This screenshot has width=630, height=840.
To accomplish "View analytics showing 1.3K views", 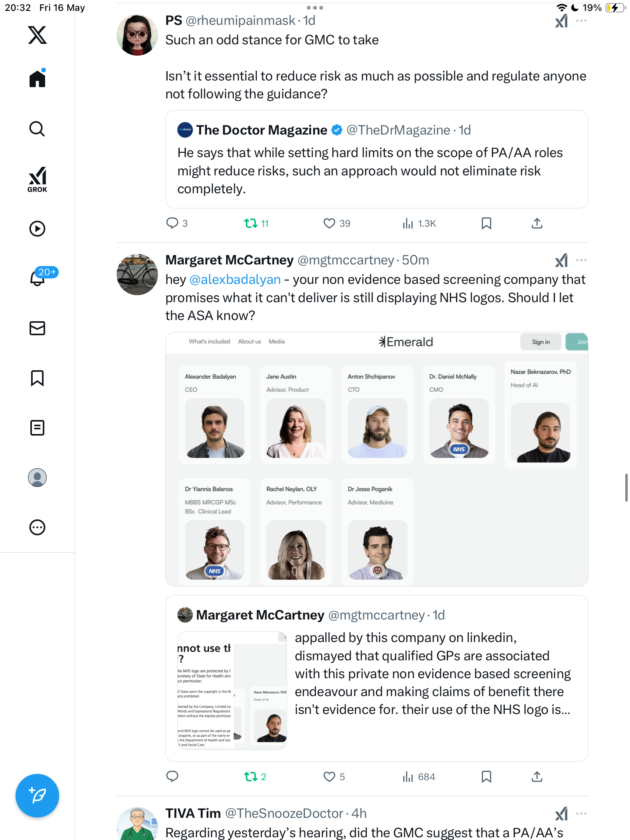I will [419, 223].
